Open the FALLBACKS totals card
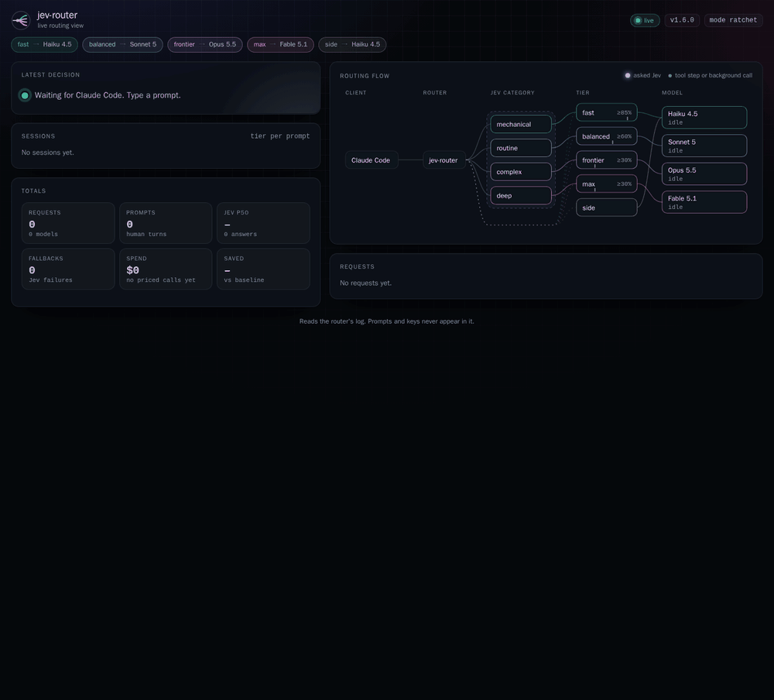This screenshot has height=700, width=774. tap(68, 269)
